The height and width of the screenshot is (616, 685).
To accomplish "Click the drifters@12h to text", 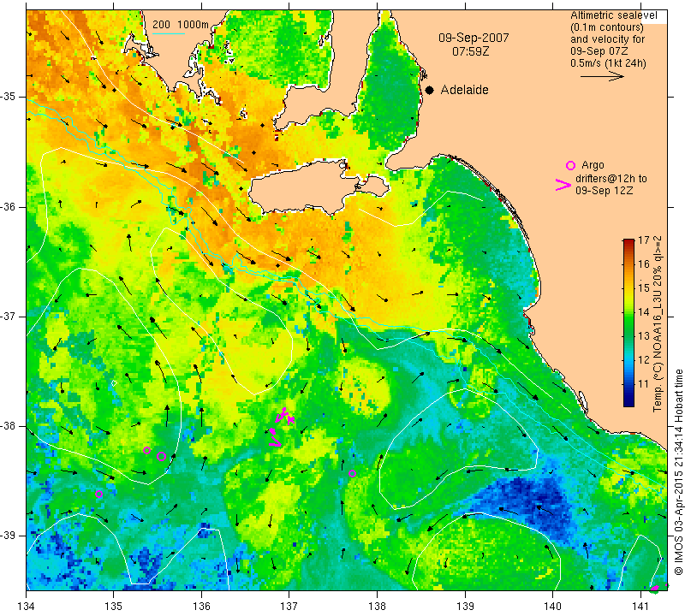I will pyautogui.click(x=611, y=179).
